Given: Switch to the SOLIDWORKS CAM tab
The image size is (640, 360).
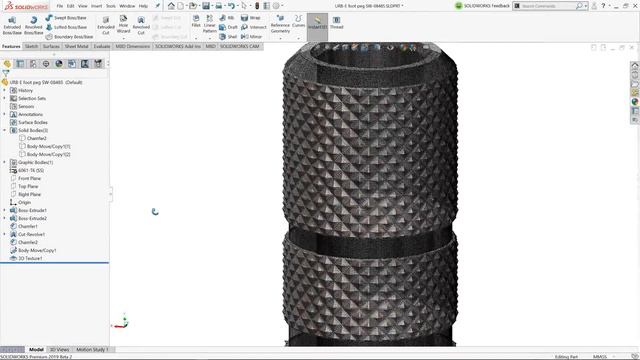Looking at the screenshot, I should (x=240, y=47).
